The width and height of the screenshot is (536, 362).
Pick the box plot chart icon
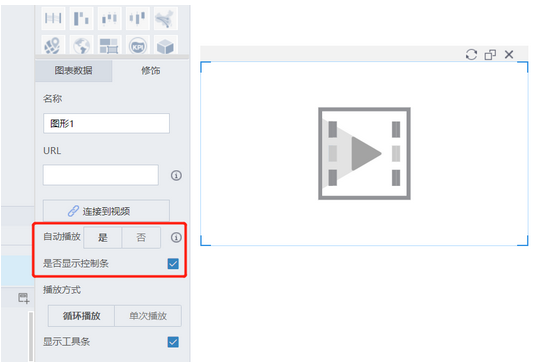[x=109, y=18]
